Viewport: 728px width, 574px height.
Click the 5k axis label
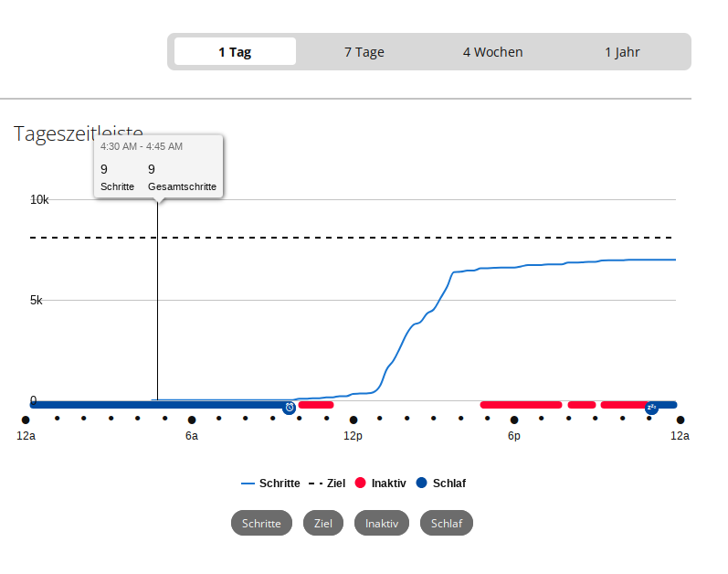click(37, 301)
